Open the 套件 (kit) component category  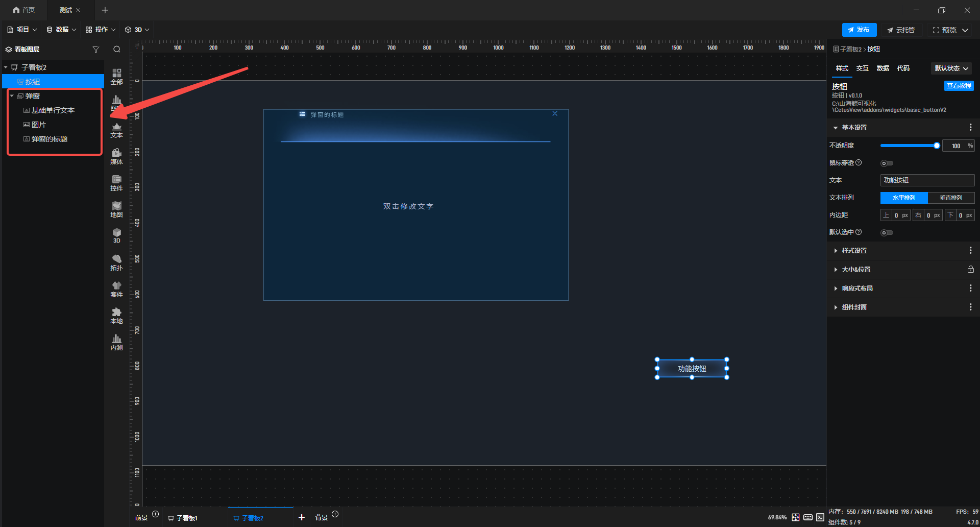click(x=116, y=289)
